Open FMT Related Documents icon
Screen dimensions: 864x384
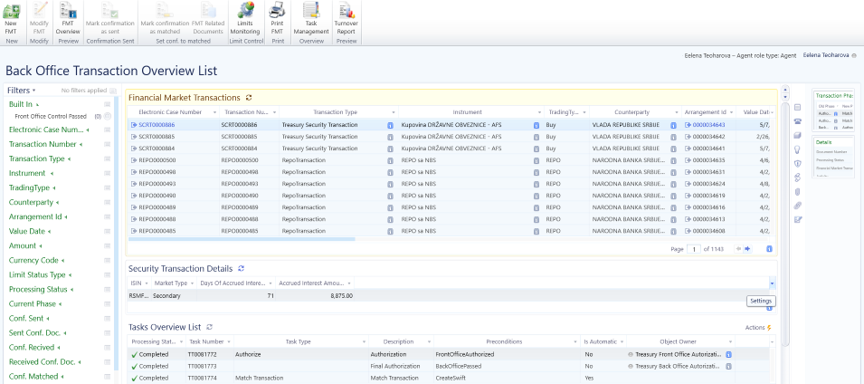(208, 10)
